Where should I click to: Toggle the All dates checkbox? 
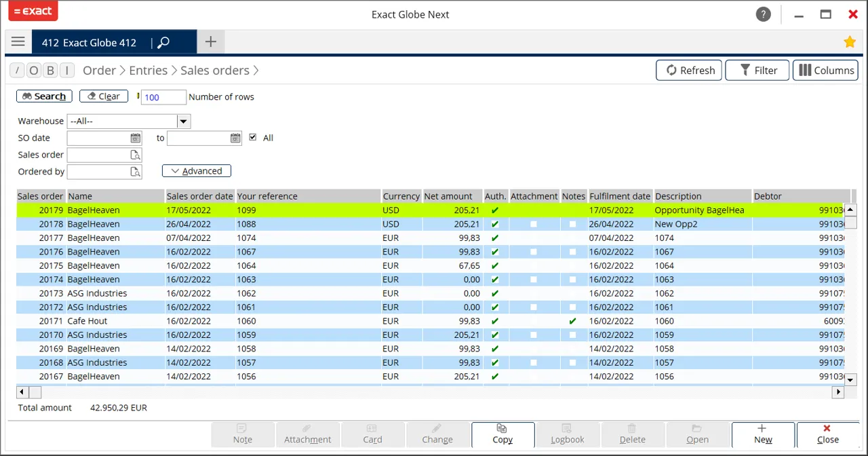click(x=253, y=137)
